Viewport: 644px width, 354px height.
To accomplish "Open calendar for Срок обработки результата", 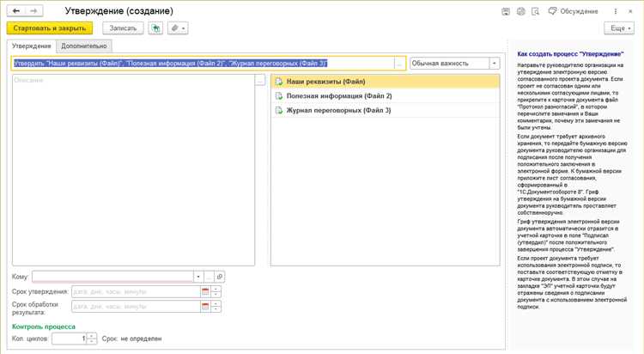I will point(205,306).
